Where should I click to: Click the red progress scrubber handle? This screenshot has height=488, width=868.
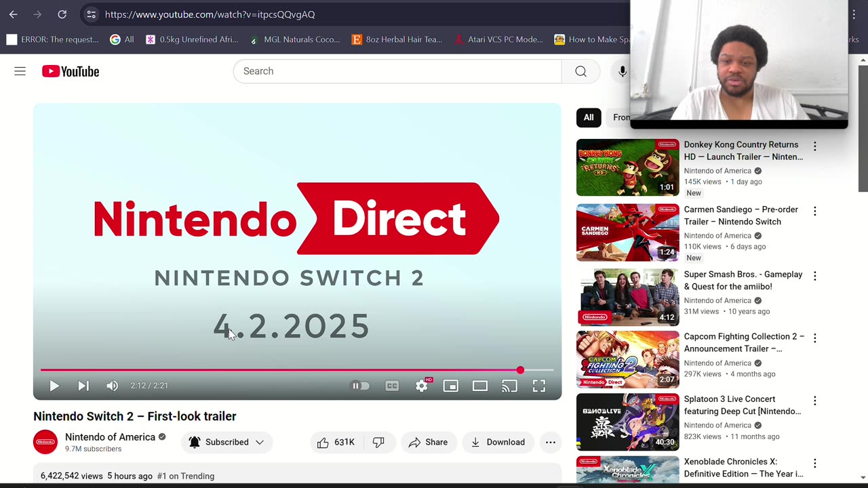520,370
